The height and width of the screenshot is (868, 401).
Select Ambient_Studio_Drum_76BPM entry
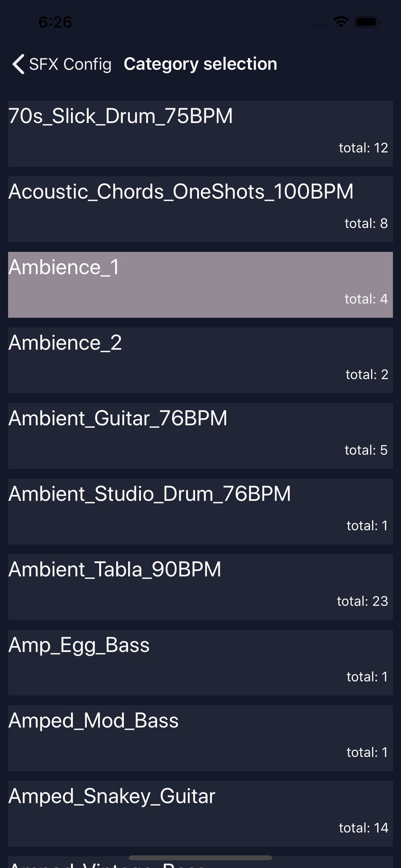(x=200, y=512)
